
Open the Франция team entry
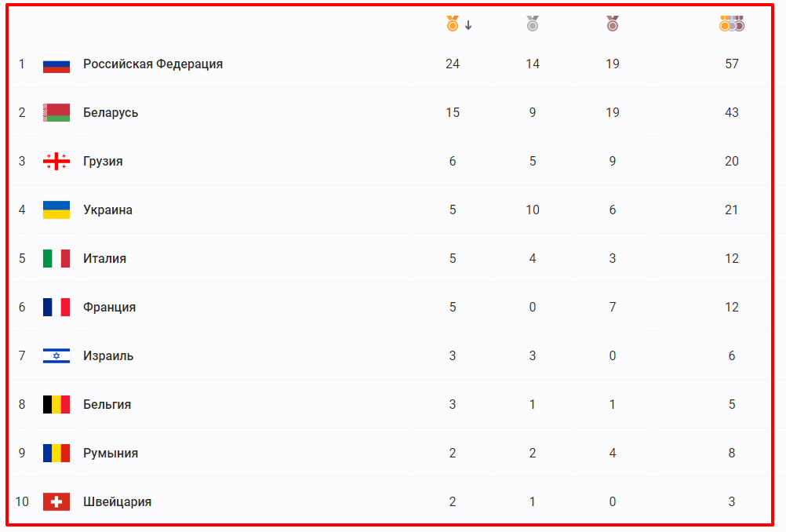tap(109, 308)
